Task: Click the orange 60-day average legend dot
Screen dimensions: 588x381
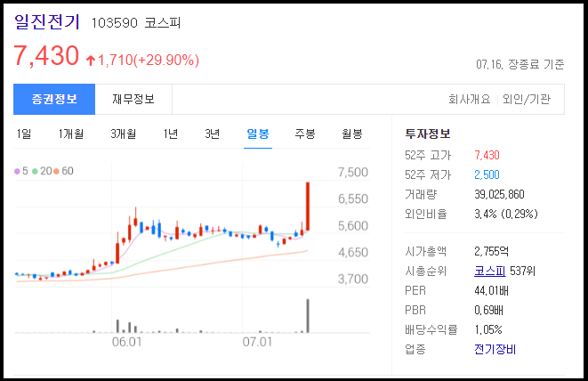Action: coord(56,172)
